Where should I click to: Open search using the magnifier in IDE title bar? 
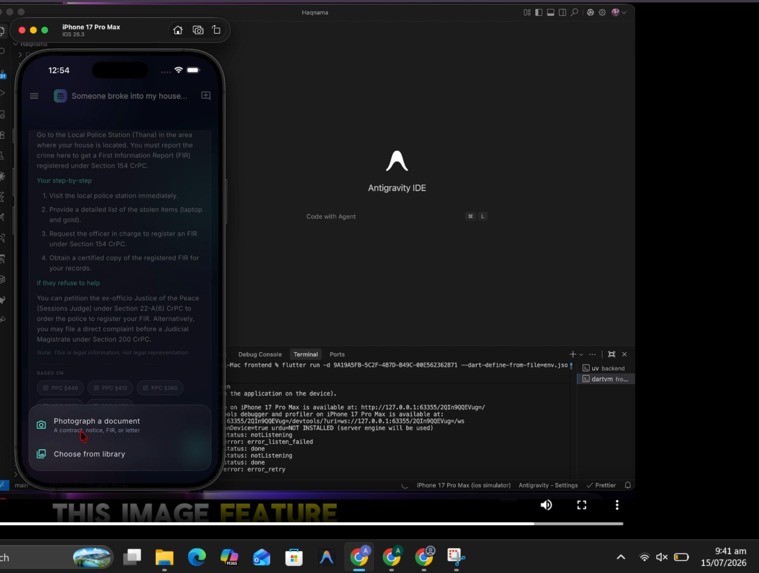pos(574,12)
